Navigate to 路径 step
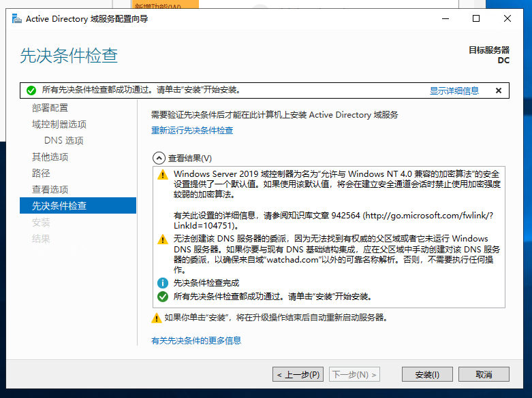The height and width of the screenshot is (398, 532). pos(41,173)
